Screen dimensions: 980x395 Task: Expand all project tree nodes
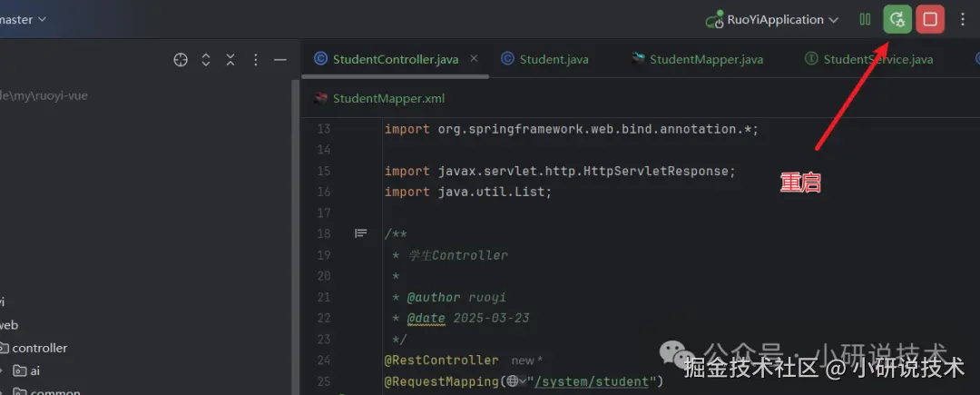(206, 60)
